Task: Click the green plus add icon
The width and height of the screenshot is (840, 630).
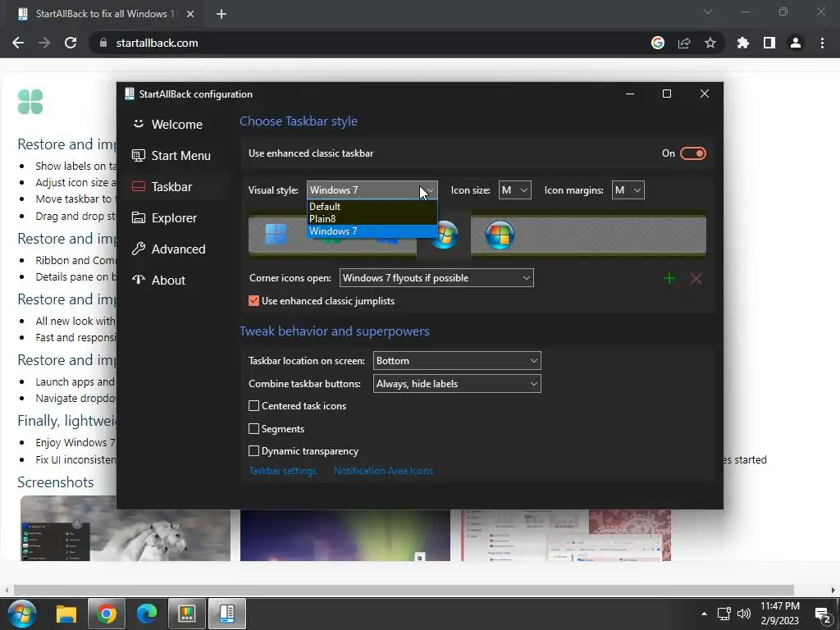Action: pyautogui.click(x=669, y=278)
